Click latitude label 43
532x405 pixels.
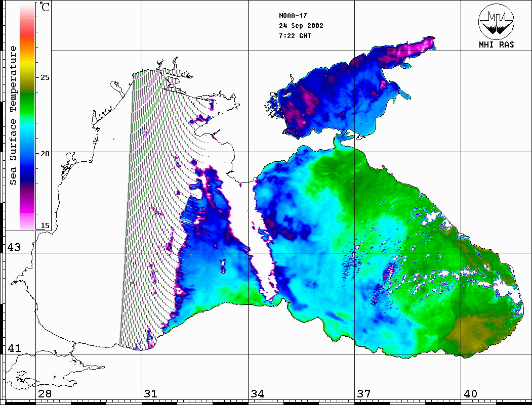(x=14, y=247)
